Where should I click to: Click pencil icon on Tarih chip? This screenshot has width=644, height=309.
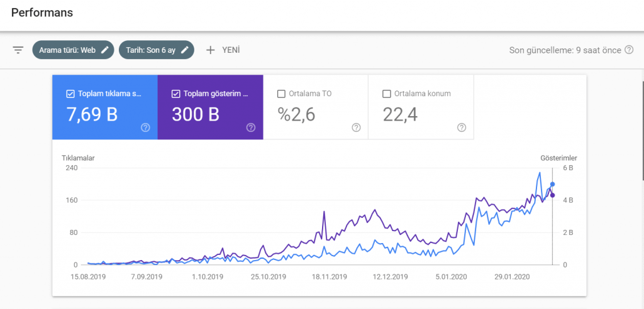(185, 50)
